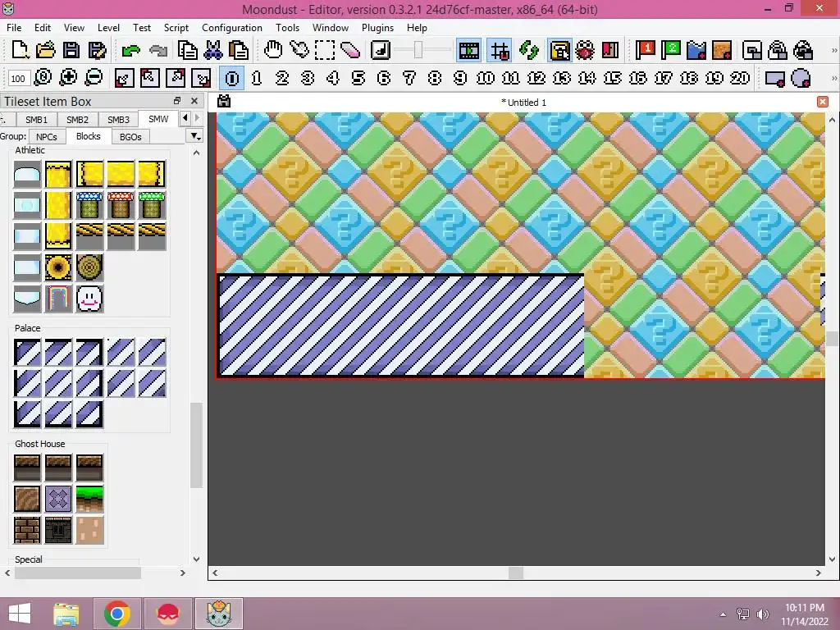840x630 pixels.
Task: Open Google Chrome from the taskbar
Action: tap(117, 614)
